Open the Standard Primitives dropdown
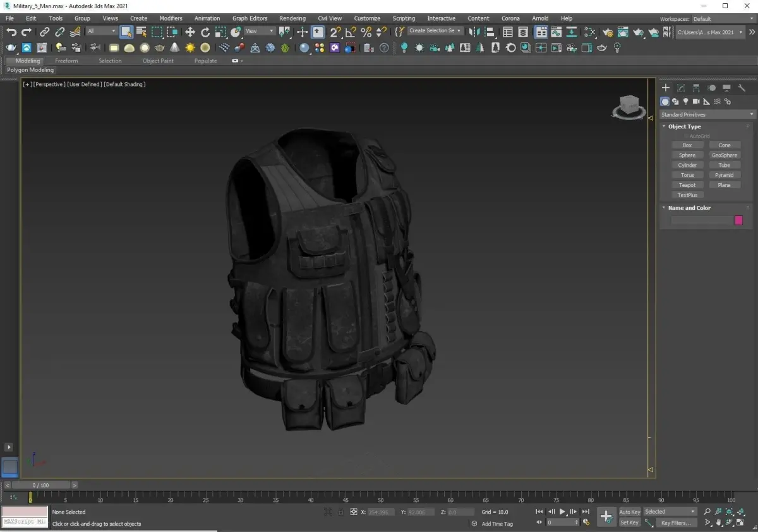The width and height of the screenshot is (758, 532). pyautogui.click(x=707, y=114)
